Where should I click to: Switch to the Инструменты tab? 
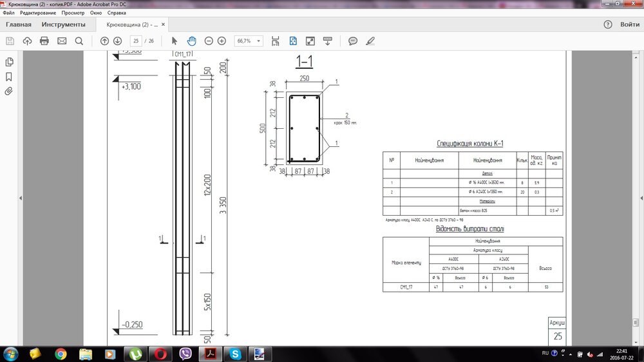[63, 24]
